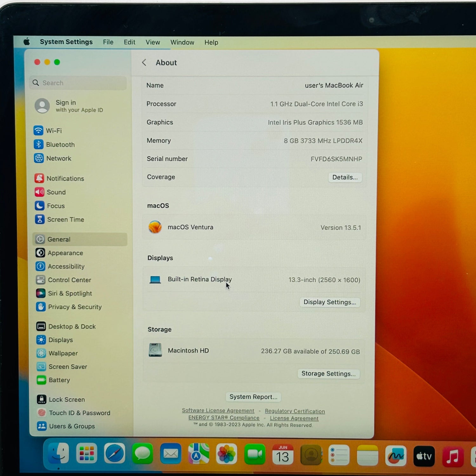Open Reminders from the Dock

pos(339,455)
